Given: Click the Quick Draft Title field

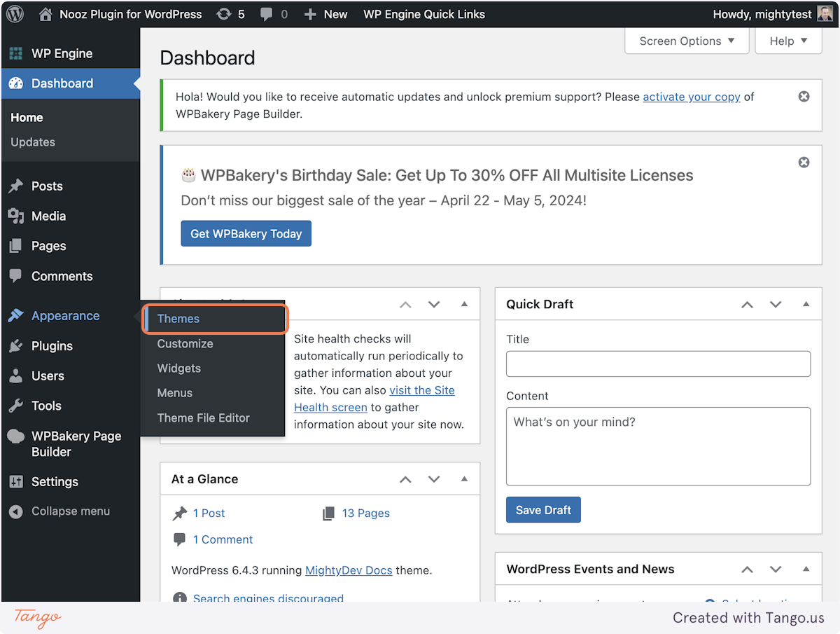Looking at the screenshot, I should click(x=658, y=364).
